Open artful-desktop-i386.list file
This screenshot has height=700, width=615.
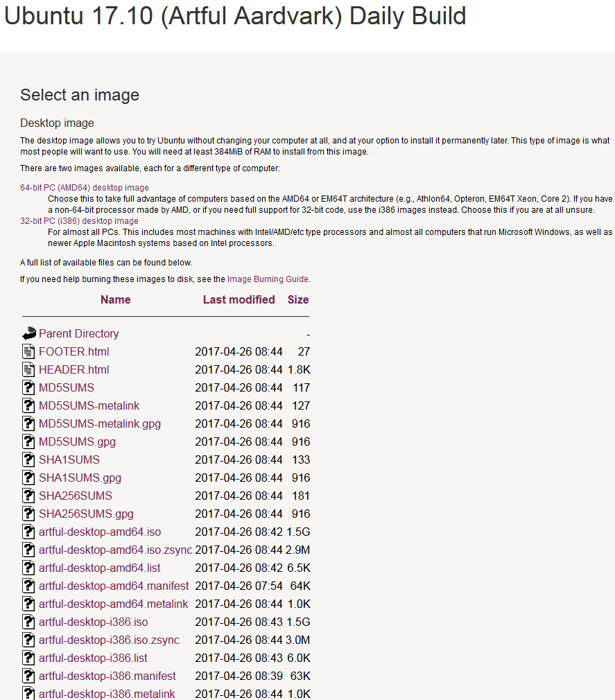point(93,658)
